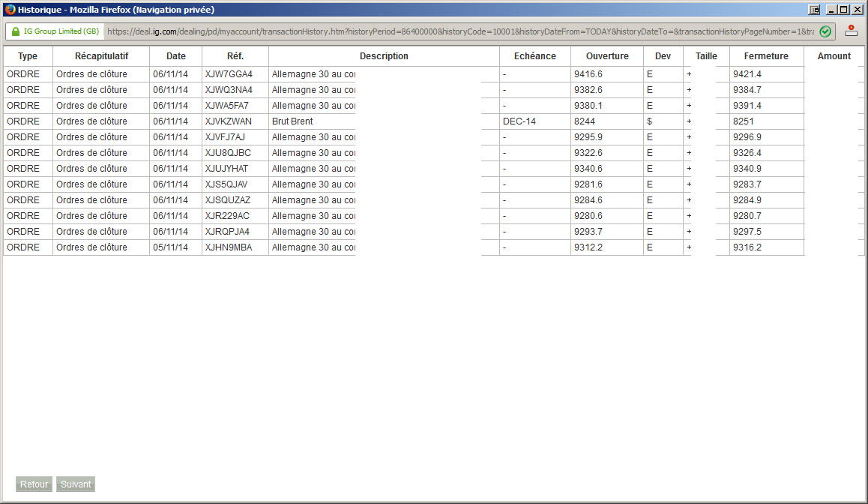
Task: Click the Date column header
Action: pos(176,56)
